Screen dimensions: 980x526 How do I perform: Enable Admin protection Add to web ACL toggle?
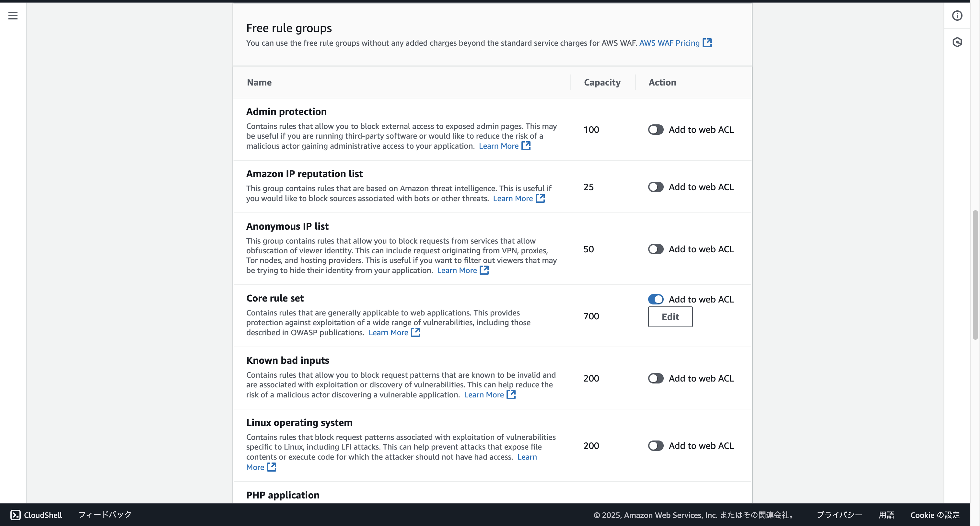click(x=656, y=130)
